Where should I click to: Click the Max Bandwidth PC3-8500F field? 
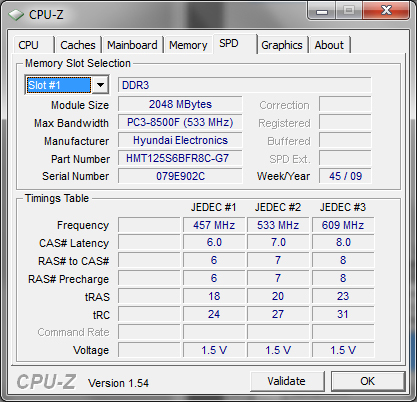coord(180,122)
